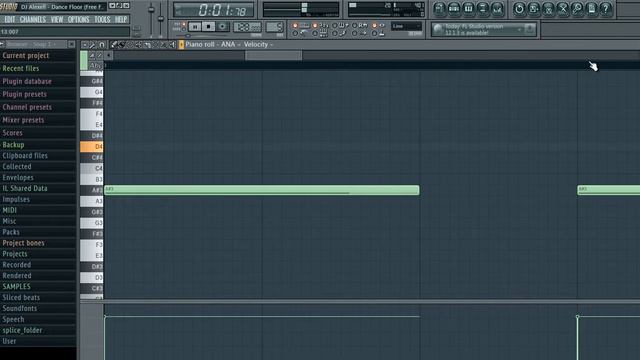Open the step sequencer icon
The height and width of the screenshot is (360, 640).
[454, 9]
